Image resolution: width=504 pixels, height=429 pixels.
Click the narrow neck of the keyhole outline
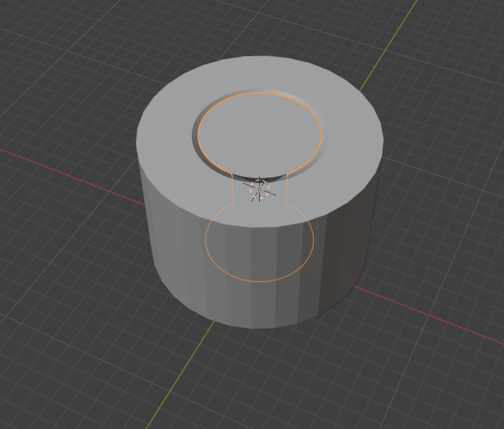[259, 200]
